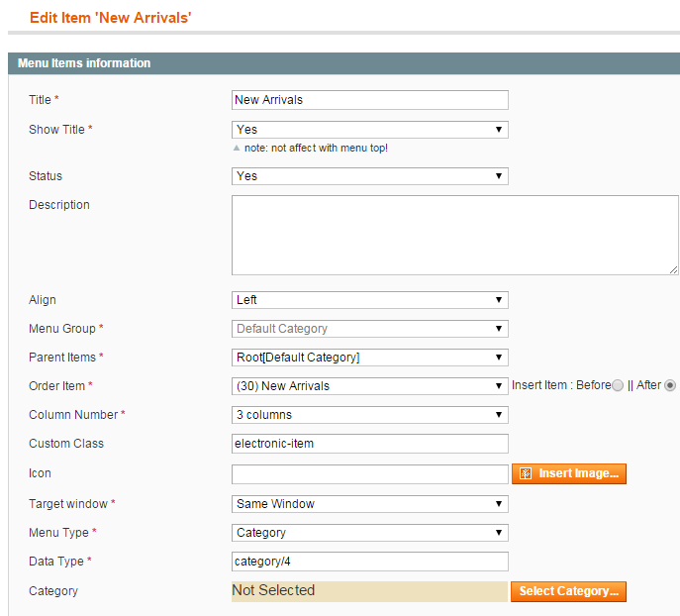Focus the Title text field

point(370,100)
